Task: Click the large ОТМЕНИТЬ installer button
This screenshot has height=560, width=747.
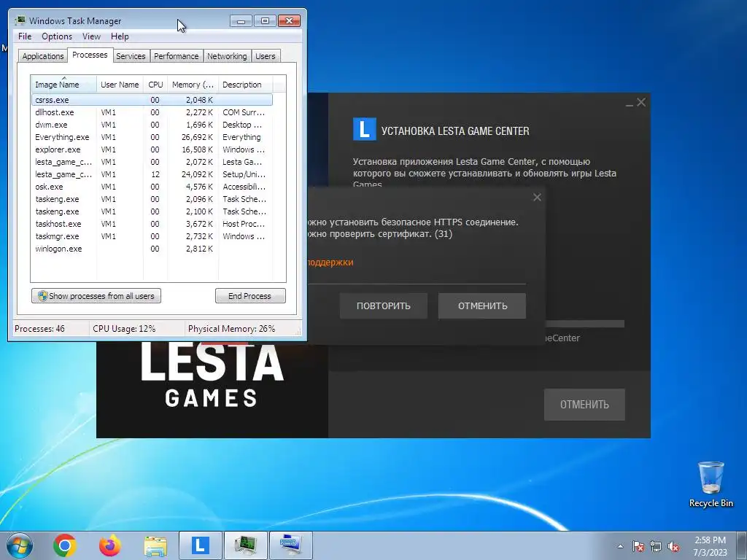Action: pyautogui.click(x=584, y=404)
